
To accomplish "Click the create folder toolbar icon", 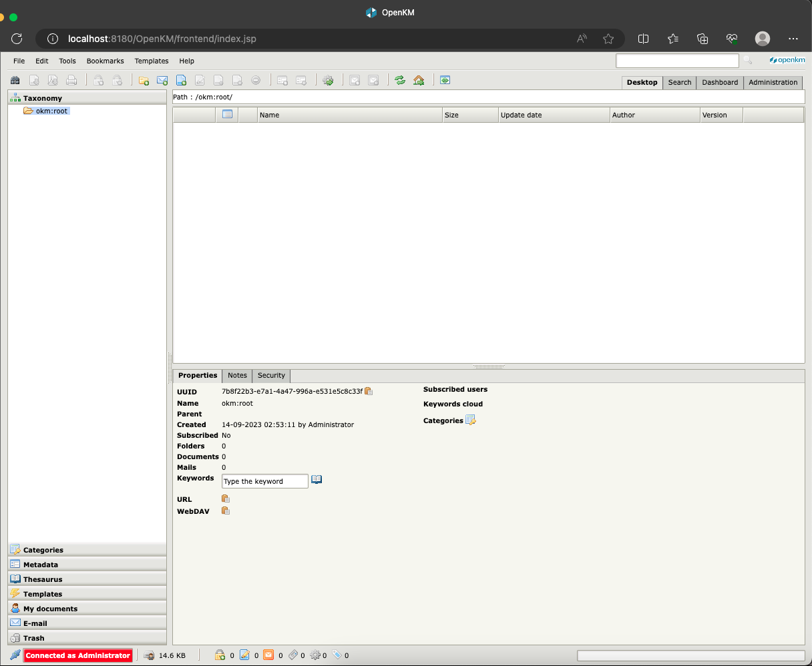I will click(x=144, y=81).
